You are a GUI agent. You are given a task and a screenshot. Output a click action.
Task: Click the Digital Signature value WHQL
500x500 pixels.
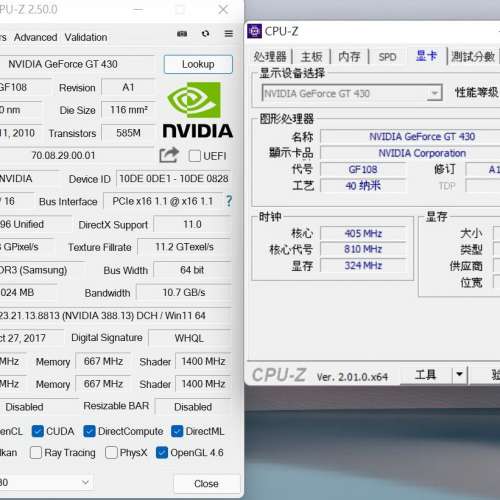tap(190, 338)
